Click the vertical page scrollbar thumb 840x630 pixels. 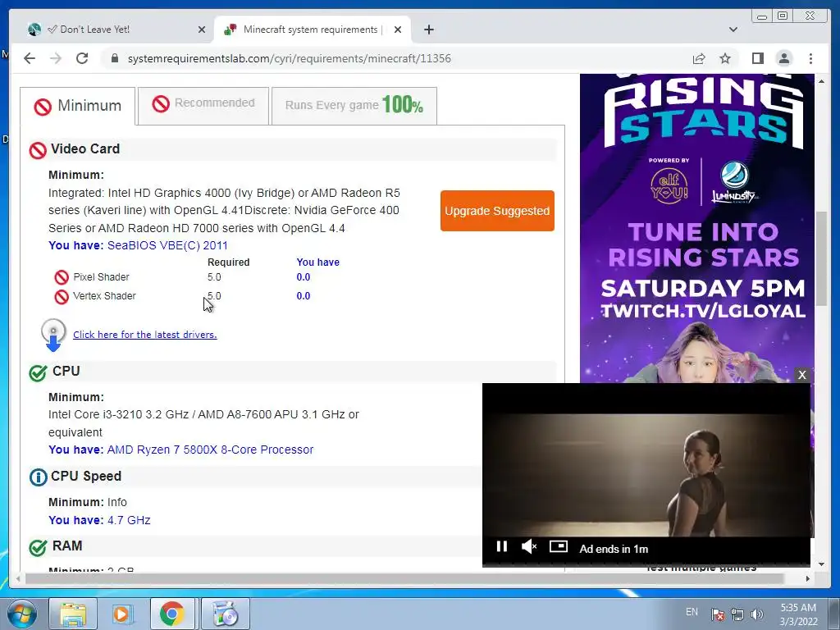point(822,258)
